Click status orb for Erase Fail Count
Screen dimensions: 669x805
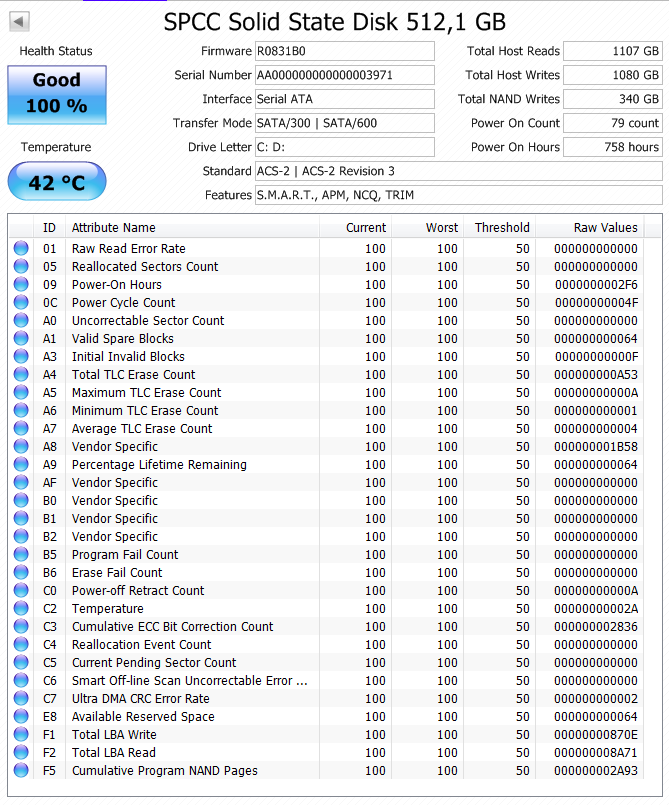(x=21, y=572)
